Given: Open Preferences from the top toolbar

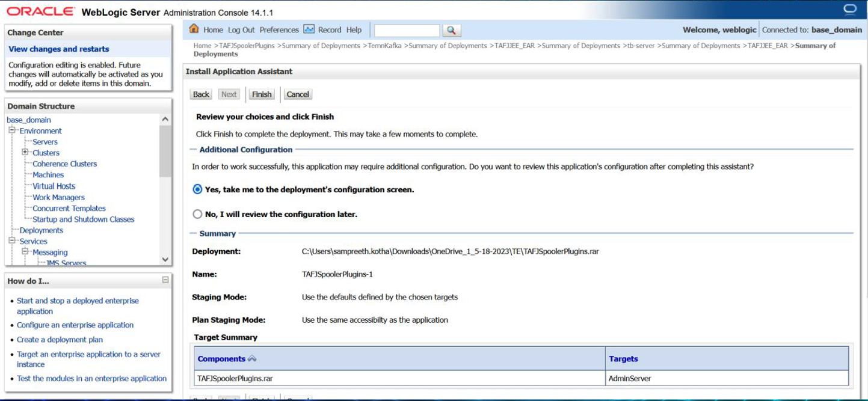Looking at the screenshot, I should pyautogui.click(x=279, y=30).
